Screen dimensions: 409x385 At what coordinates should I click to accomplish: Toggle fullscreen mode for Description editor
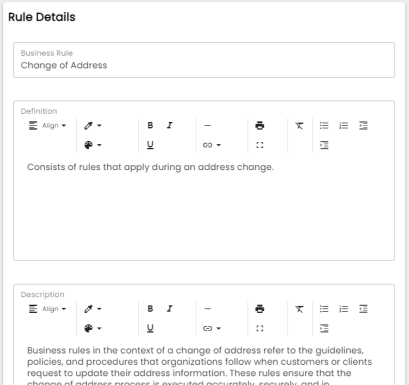(x=260, y=328)
